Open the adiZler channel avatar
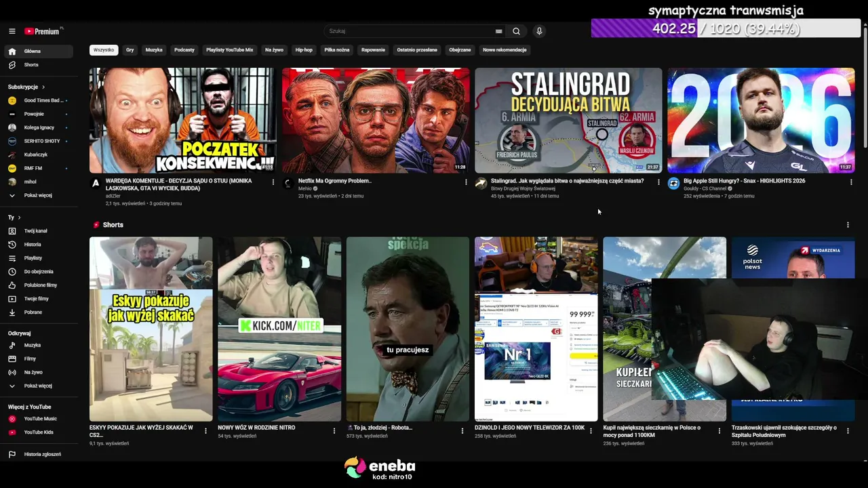Image resolution: width=868 pixels, height=488 pixels. pyautogui.click(x=96, y=183)
